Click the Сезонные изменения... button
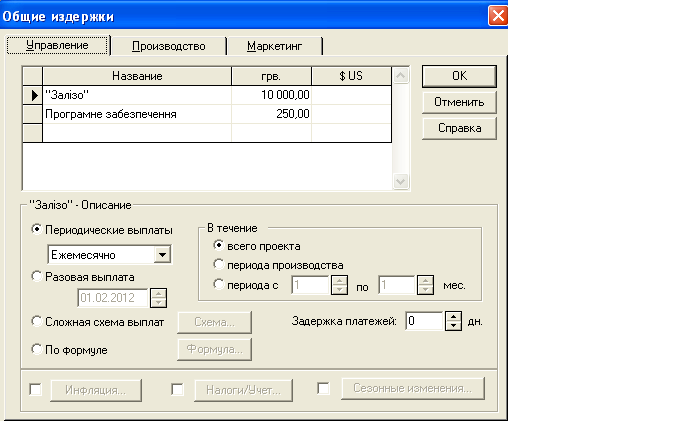The width and height of the screenshot is (683, 421). click(x=413, y=388)
